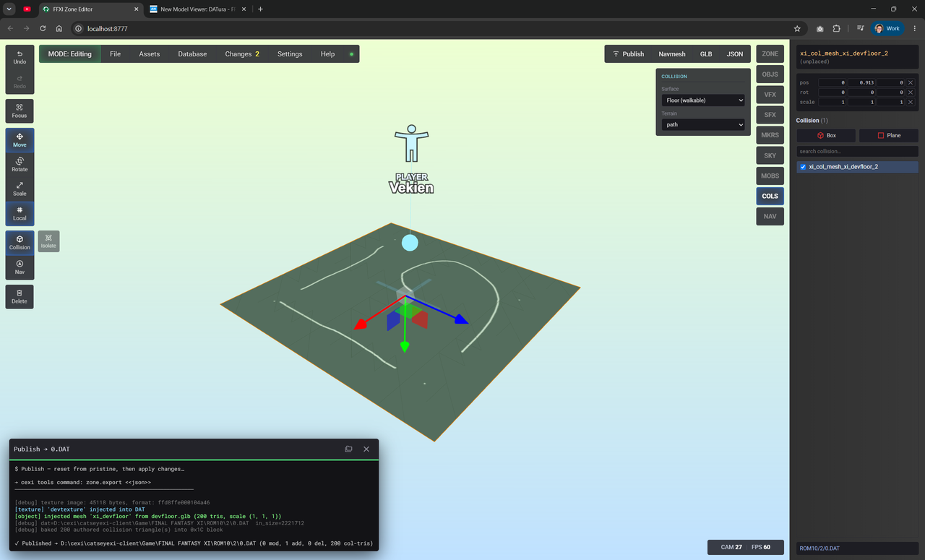This screenshot has height=560, width=925.
Task: Click the Delete trash tool
Action: [20, 296]
